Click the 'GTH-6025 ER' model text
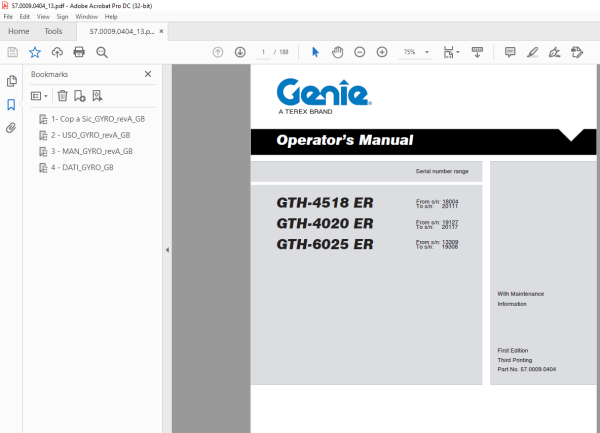Image resolution: width=600 pixels, height=433 pixels. (x=325, y=244)
